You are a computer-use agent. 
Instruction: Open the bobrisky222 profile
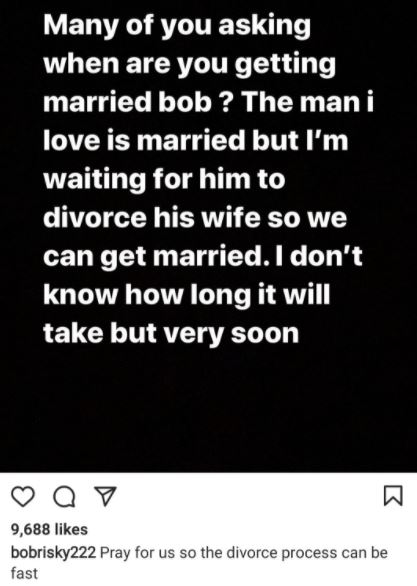pyautogui.click(x=54, y=552)
